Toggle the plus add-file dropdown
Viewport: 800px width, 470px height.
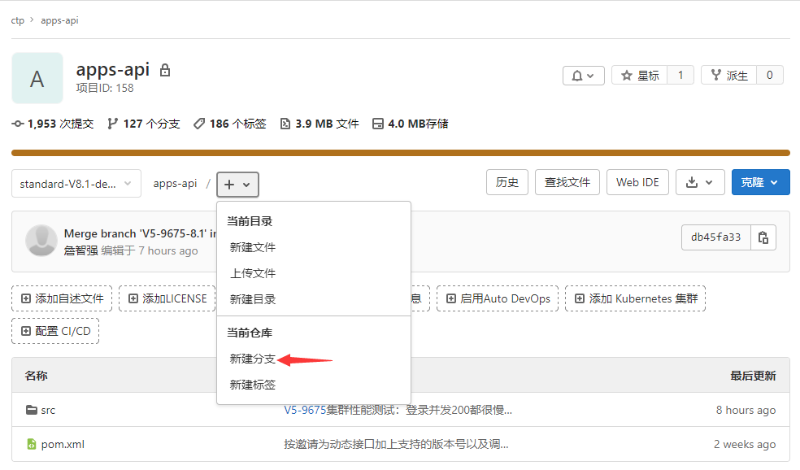coord(238,184)
